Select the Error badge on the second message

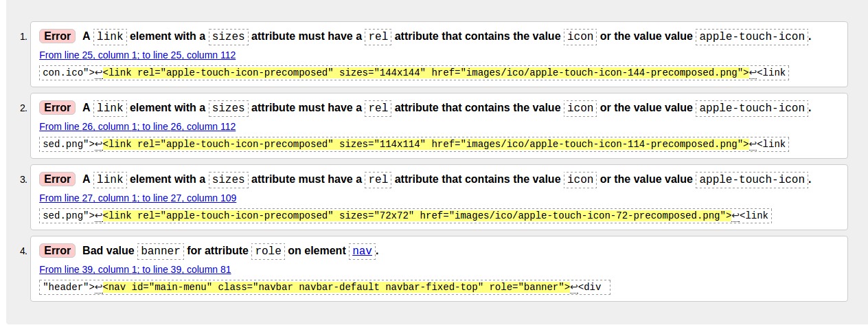57,108
